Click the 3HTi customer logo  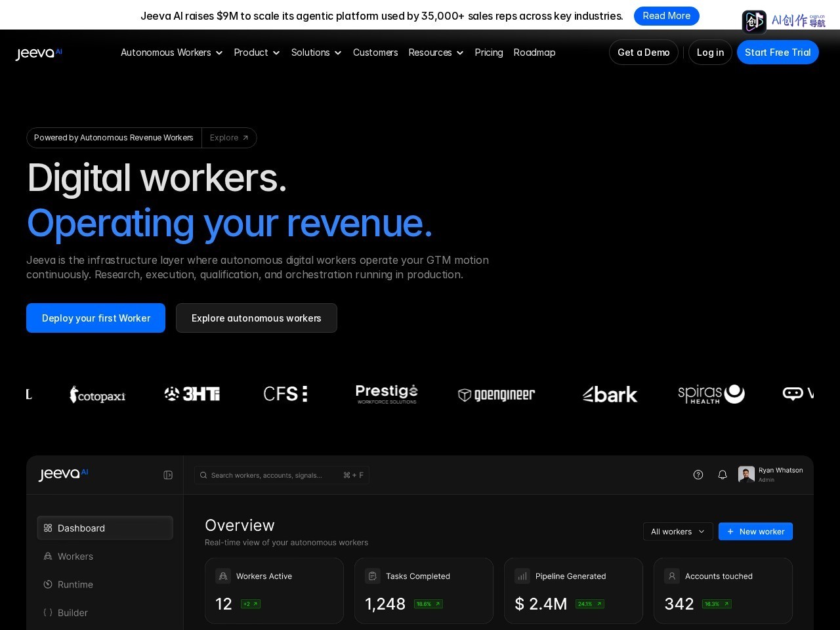192,394
